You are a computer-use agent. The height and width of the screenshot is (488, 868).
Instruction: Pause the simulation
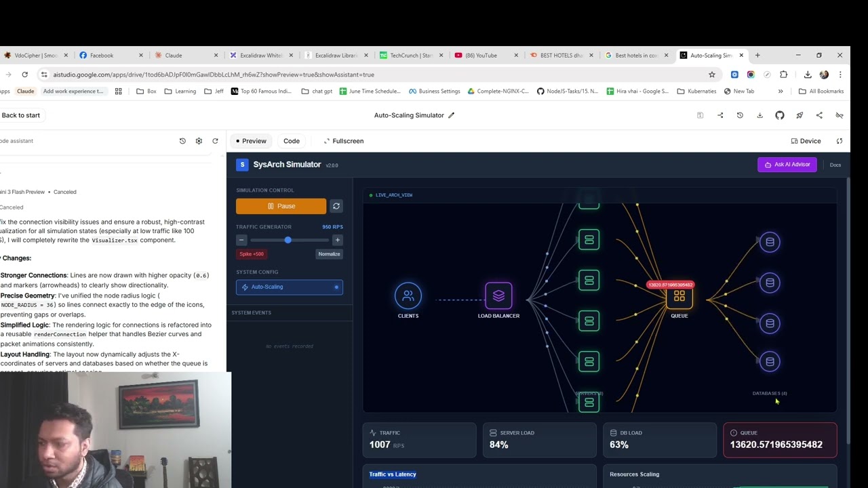(281, 206)
